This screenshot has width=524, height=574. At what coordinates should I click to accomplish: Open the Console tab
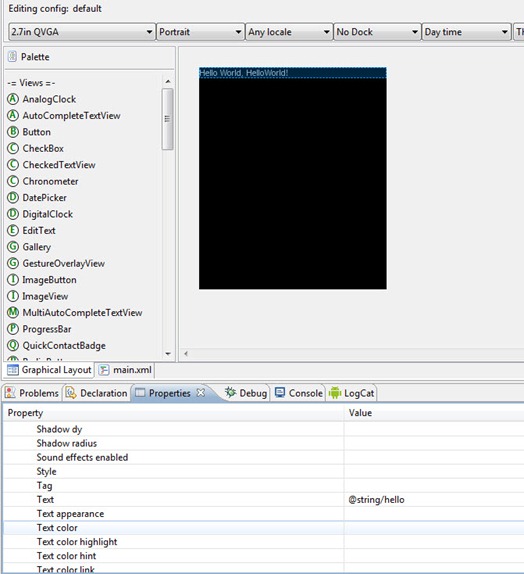tap(299, 393)
